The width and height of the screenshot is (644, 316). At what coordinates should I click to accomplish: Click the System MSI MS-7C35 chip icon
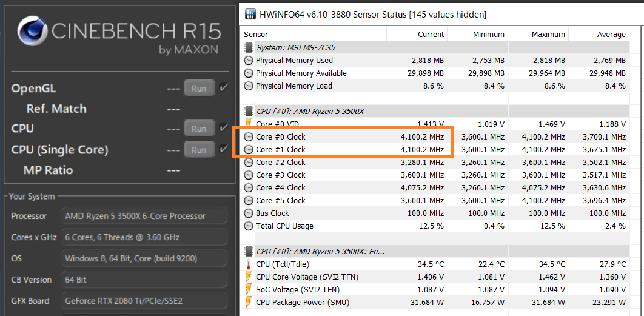[x=249, y=48]
